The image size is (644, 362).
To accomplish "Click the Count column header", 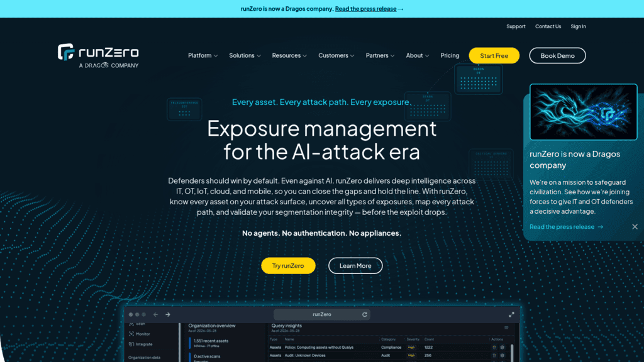I will (x=429, y=339).
